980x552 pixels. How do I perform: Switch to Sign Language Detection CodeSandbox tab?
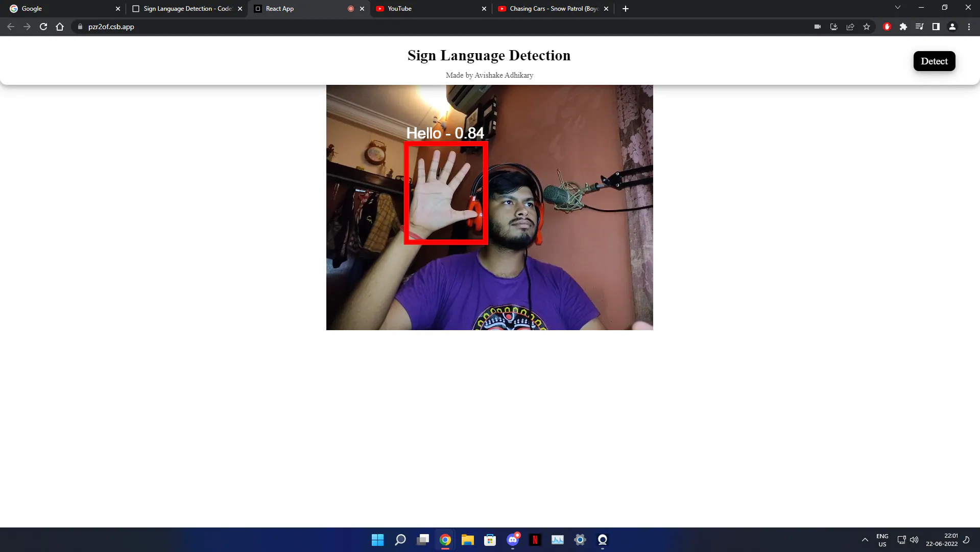pyautogui.click(x=187, y=9)
